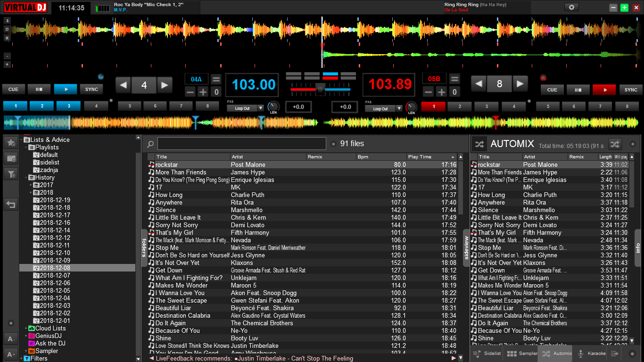Toggle left deck pad 5
The height and width of the screenshot is (362, 644).
[x=130, y=106]
